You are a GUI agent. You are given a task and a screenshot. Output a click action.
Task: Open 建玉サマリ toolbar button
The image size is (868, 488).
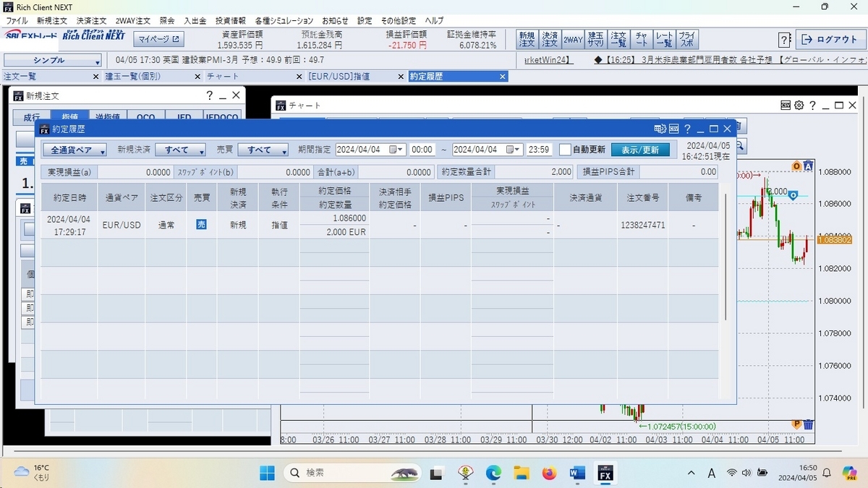596,39
